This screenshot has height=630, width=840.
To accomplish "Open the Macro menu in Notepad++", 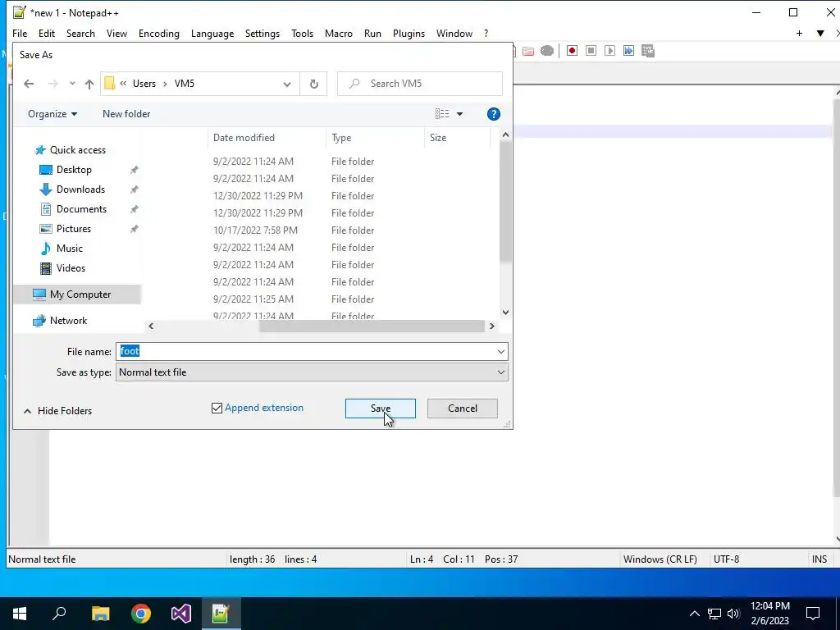I will pyautogui.click(x=339, y=33).
